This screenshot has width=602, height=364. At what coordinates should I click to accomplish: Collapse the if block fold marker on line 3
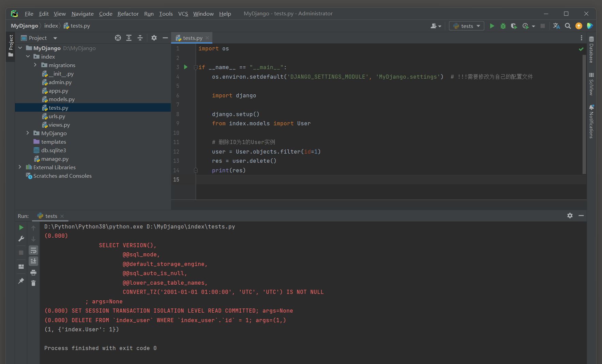coord(196,67)
